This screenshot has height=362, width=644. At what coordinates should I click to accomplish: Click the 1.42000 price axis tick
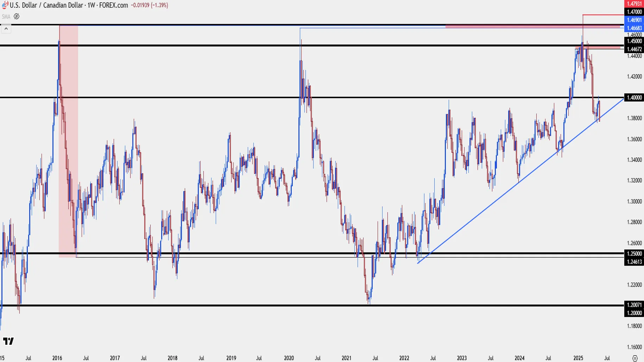634,76
